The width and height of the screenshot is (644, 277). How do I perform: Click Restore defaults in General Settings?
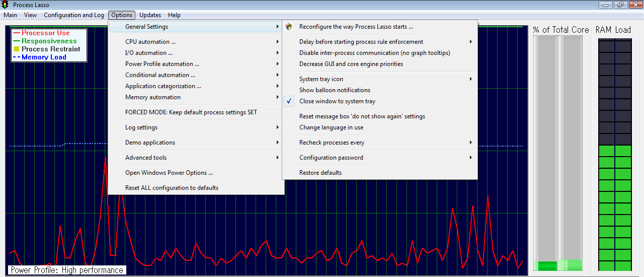[x=380, y=173]
